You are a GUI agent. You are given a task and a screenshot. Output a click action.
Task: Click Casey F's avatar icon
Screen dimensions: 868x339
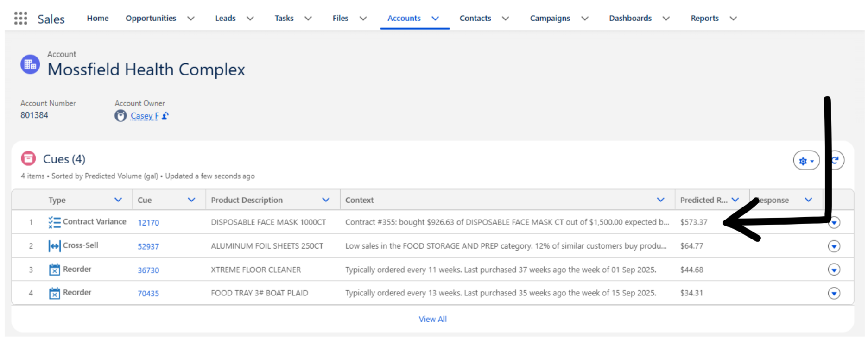point(120,116)
